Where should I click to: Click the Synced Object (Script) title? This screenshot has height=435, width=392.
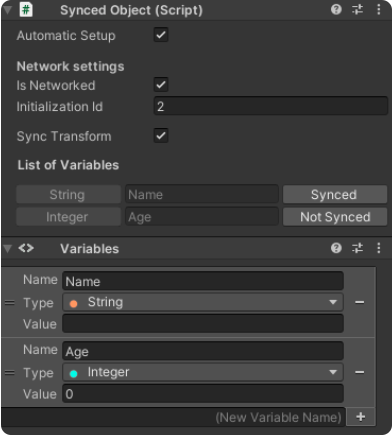tap(131, 10)
